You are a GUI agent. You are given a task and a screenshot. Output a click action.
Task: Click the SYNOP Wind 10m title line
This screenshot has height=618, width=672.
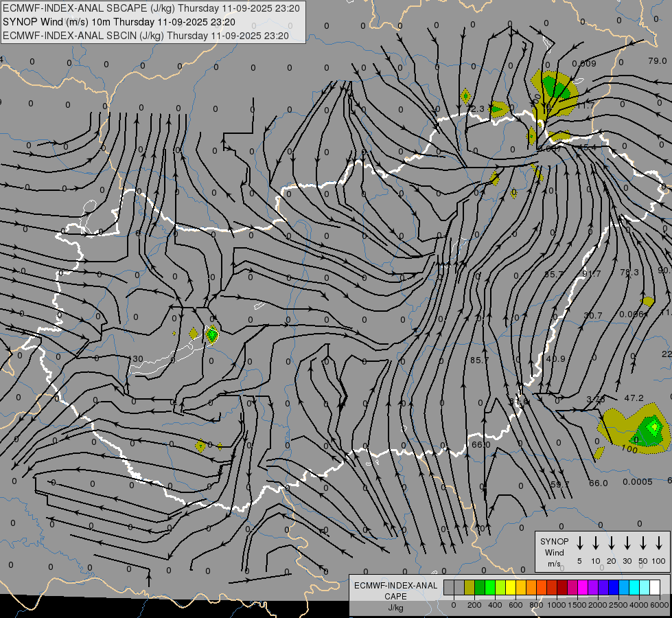click(119, 22)
